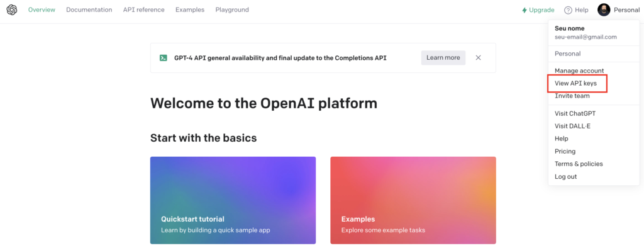This screenshot has width=644, height=250.
Task: Click the Upgrade link
Action: 538,10
